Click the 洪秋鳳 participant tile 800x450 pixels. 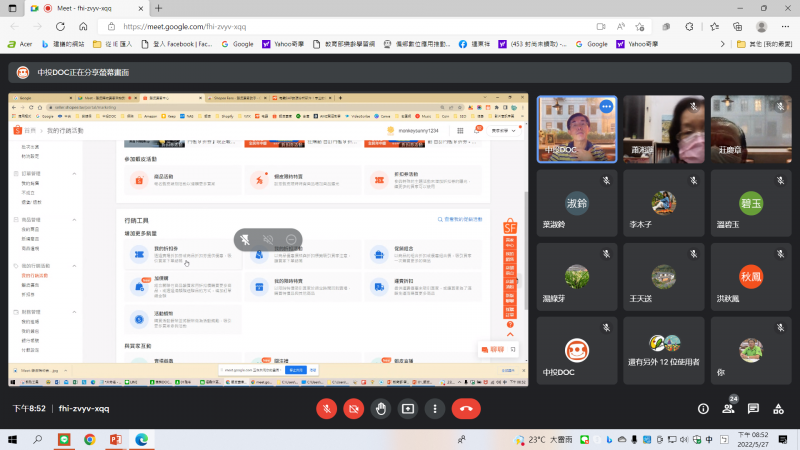tap(751, 277)
